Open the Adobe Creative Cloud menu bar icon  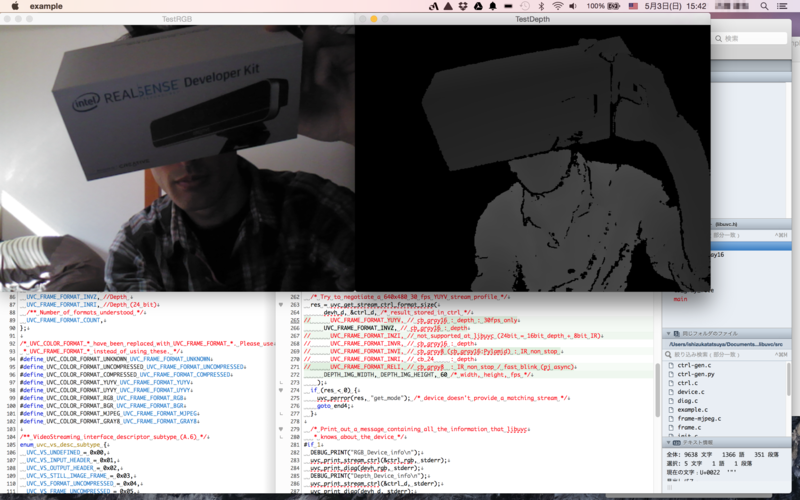coord(433,6)
